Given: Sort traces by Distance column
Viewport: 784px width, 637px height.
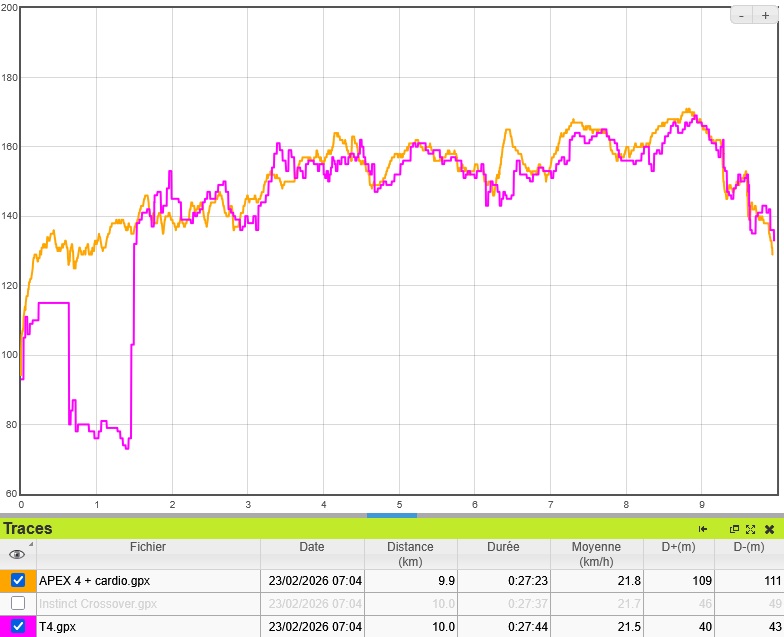Looking at the screenshot, I should pos(410,554).
